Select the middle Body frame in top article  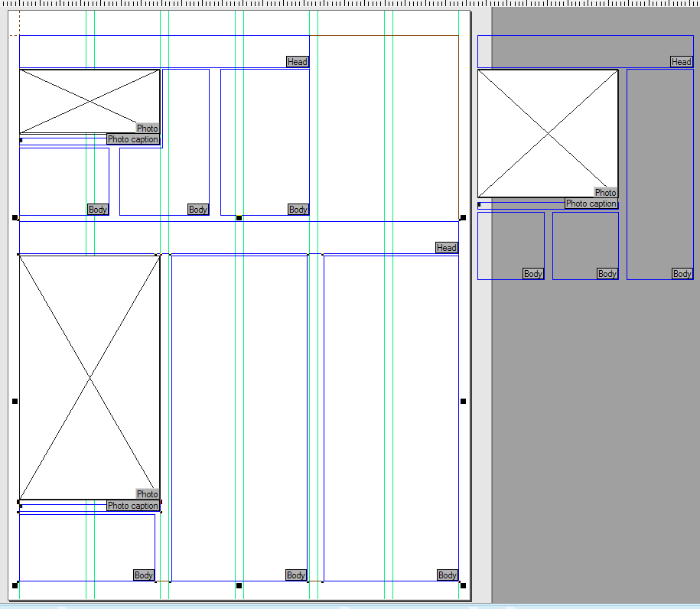point(187,181)
